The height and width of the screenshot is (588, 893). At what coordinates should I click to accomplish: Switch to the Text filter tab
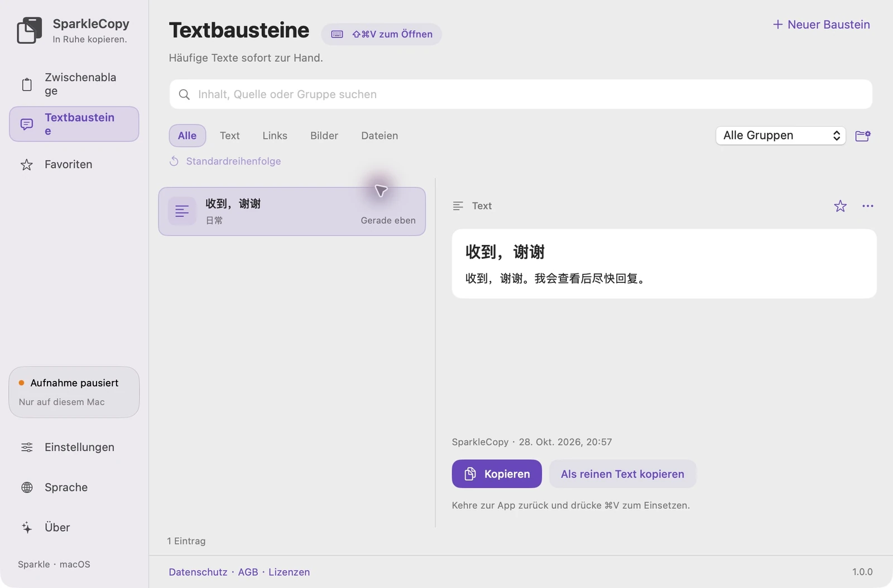230,136
